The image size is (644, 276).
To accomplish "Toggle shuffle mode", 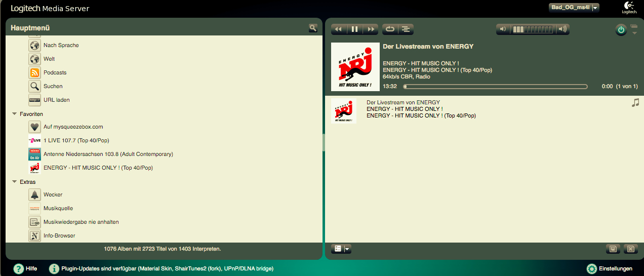I will pyautogui.click(x=406, y=29).
